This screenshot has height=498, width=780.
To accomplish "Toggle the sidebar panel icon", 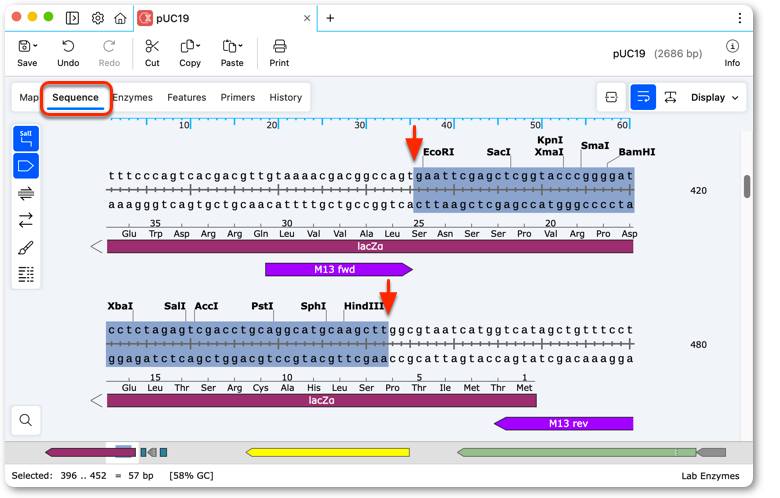I will point(72,18).
